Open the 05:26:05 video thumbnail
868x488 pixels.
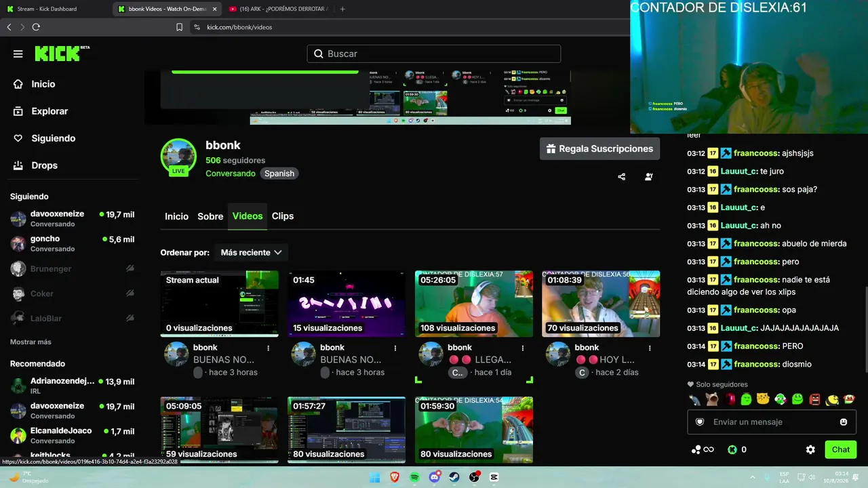(474, 304)
